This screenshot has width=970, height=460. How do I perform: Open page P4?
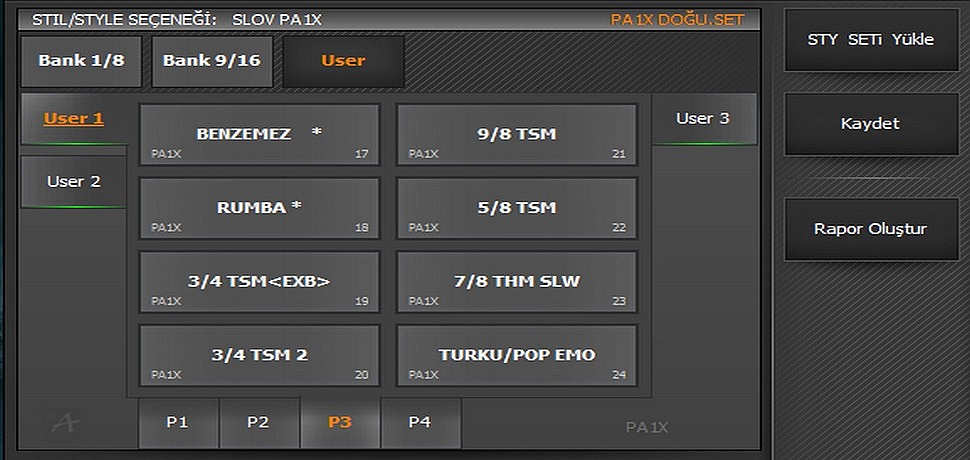tap(420, 422)
